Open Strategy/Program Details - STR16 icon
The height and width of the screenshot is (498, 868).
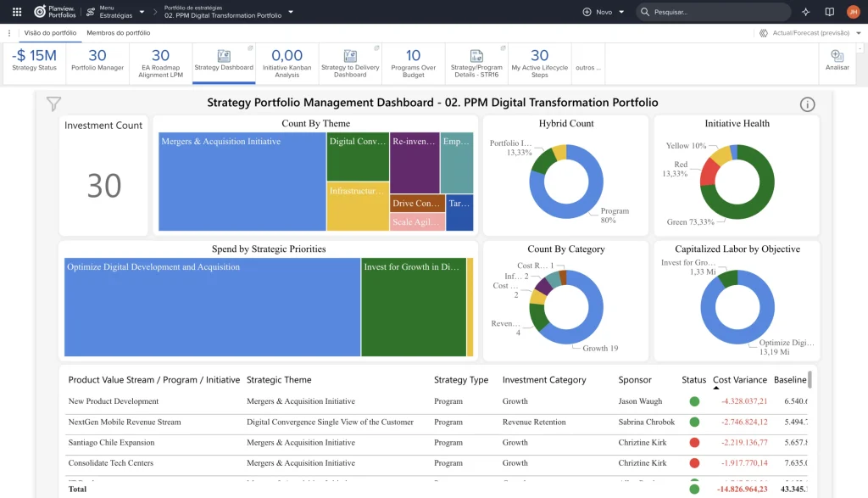point(476,55)
